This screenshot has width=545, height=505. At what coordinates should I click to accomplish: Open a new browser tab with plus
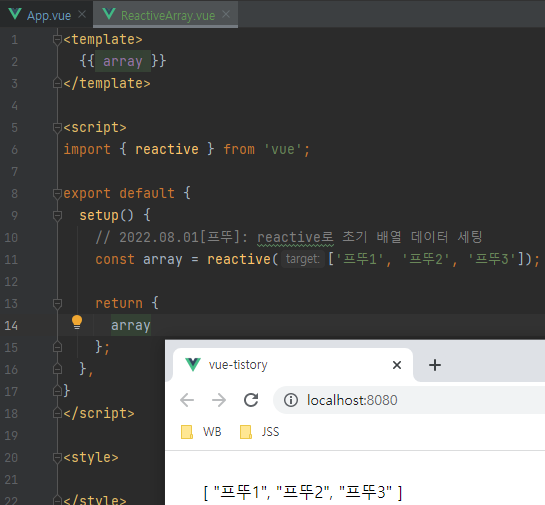click(x=435, y=365)
